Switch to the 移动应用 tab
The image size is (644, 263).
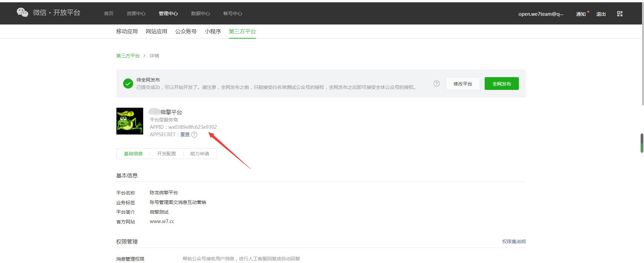point(127,31)
